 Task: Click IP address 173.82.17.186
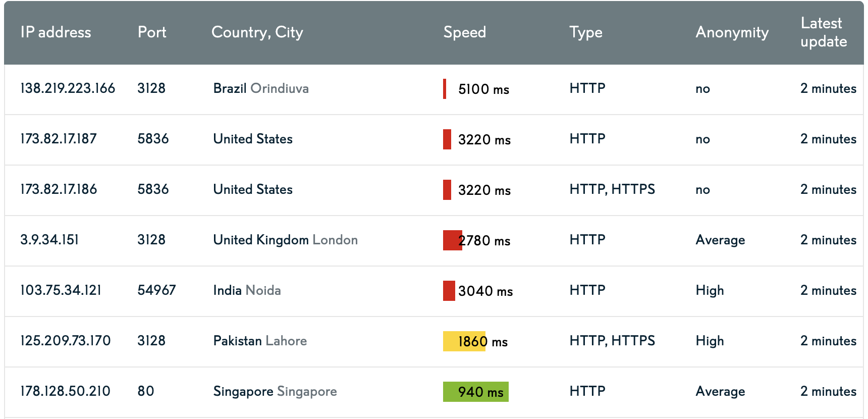pos(59,189)
